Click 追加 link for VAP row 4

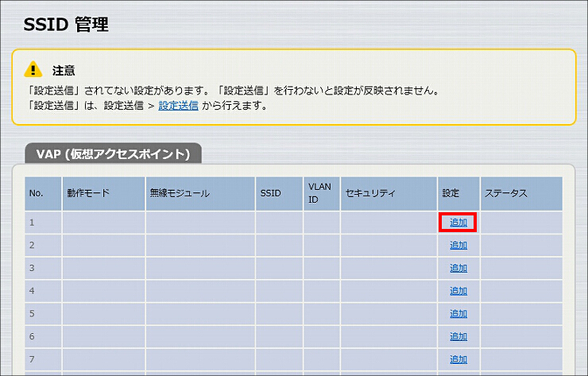click(458, 291)
